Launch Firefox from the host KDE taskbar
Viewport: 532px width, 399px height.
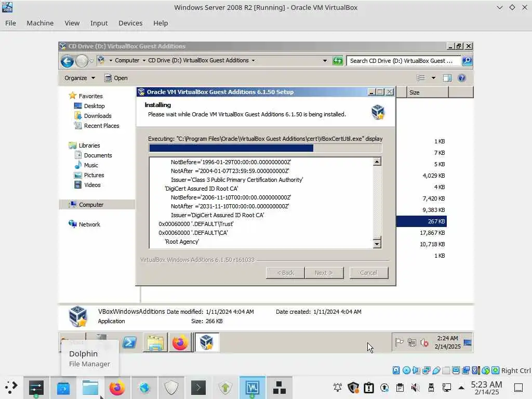coord(117,388)
